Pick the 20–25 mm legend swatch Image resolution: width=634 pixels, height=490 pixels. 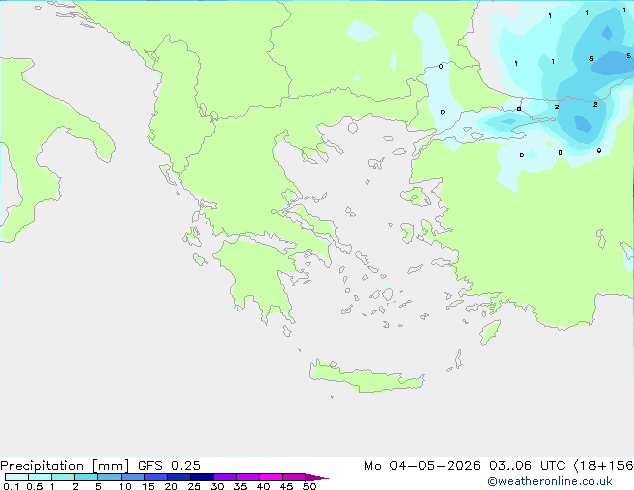178,477
